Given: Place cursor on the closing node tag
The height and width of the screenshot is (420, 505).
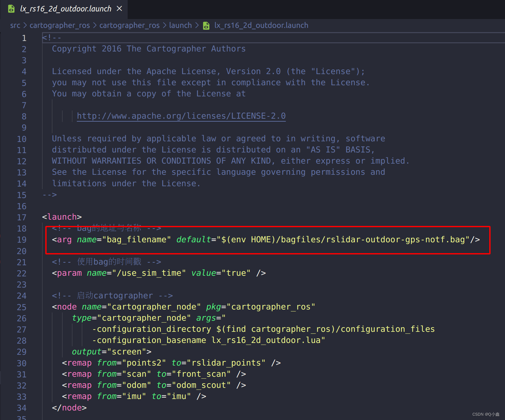Looking at the screenshot, I should coord(69,408).
